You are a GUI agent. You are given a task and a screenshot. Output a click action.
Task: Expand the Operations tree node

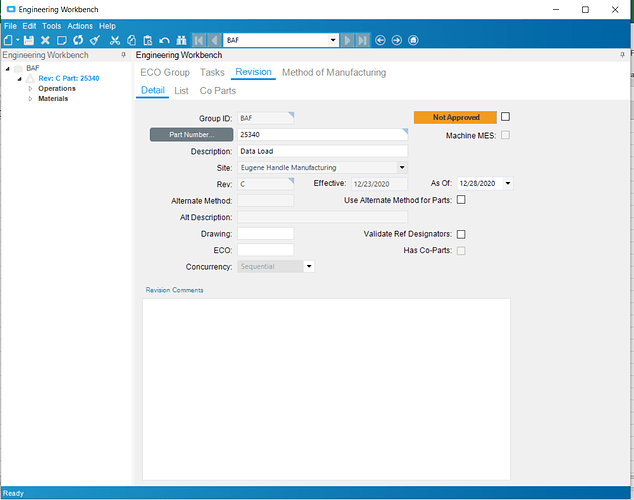(30, 88)
